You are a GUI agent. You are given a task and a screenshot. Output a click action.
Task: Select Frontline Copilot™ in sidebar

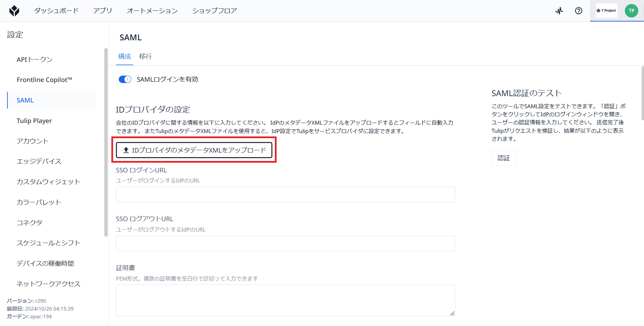pos(51,80)
